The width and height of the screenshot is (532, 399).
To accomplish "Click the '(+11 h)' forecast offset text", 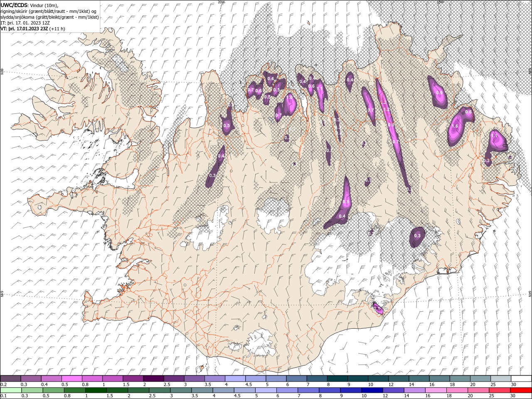I will [x=57, y=29].
